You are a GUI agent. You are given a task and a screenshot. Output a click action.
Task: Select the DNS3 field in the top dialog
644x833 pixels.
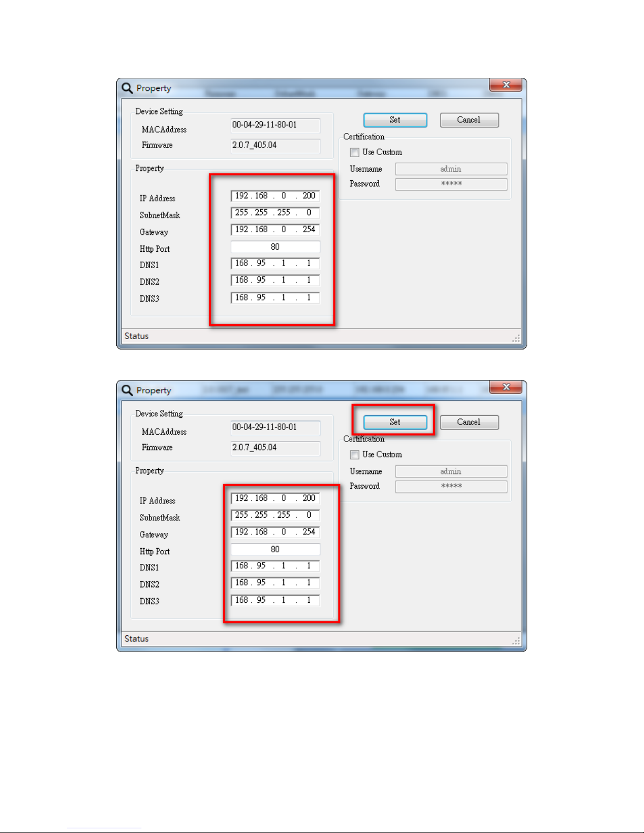[275, 298]
